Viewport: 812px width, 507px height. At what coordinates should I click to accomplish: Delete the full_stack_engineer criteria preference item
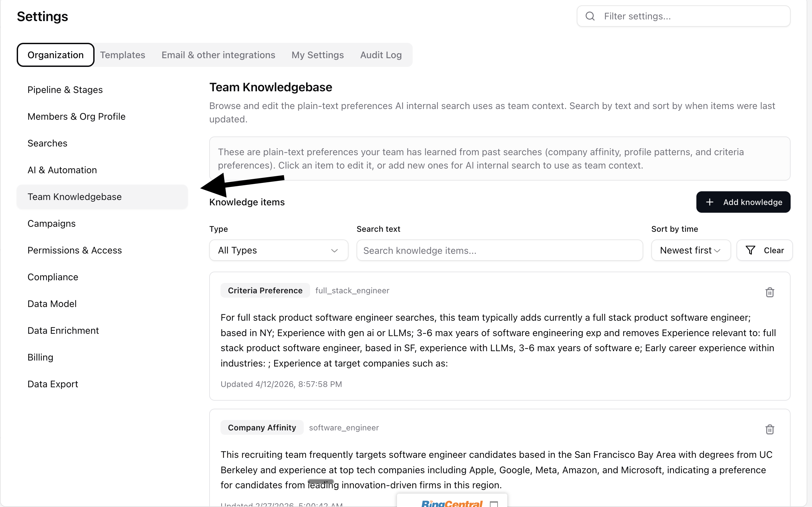pos(770,292)
